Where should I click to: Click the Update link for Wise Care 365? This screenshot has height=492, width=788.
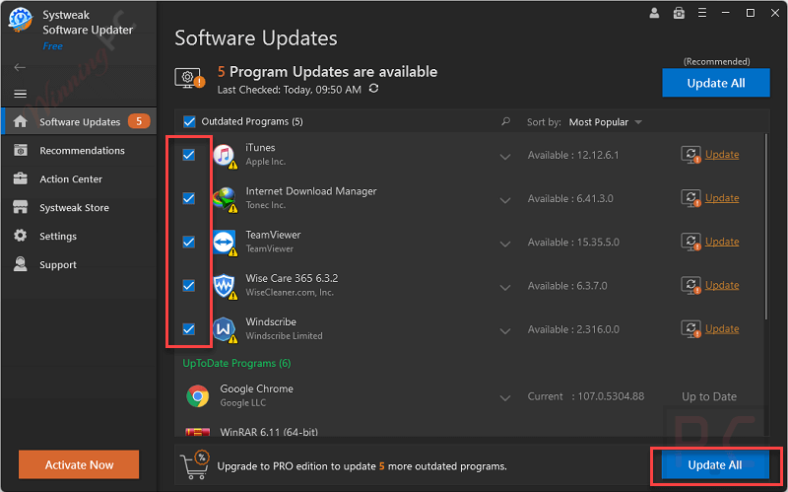pos(722,285)
